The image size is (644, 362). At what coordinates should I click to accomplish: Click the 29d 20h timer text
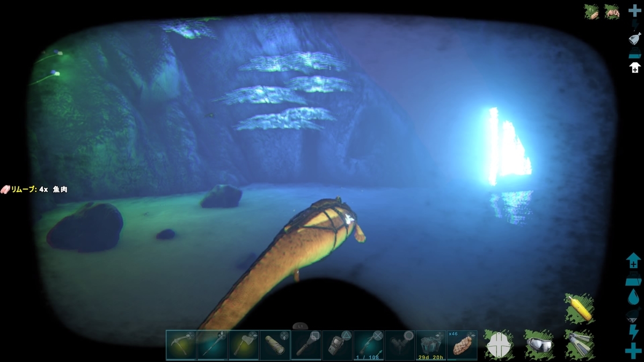(x=431, y=357)
